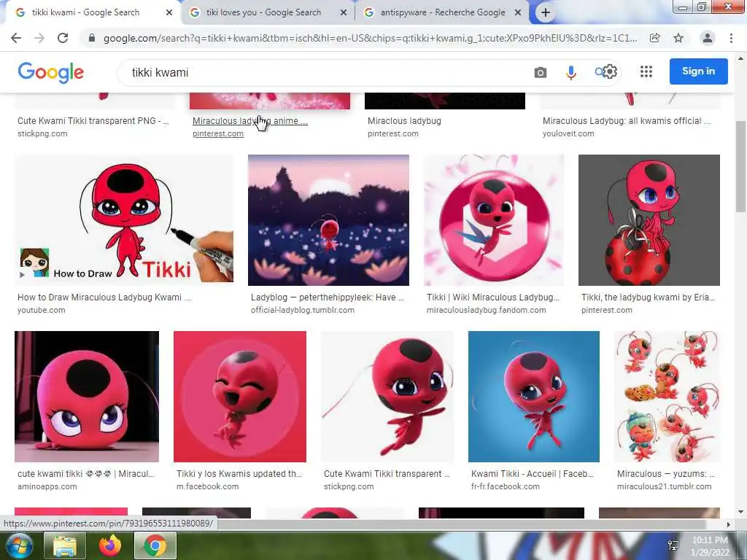
Task: Open the Google apps grid
Action: click(646, 71)
